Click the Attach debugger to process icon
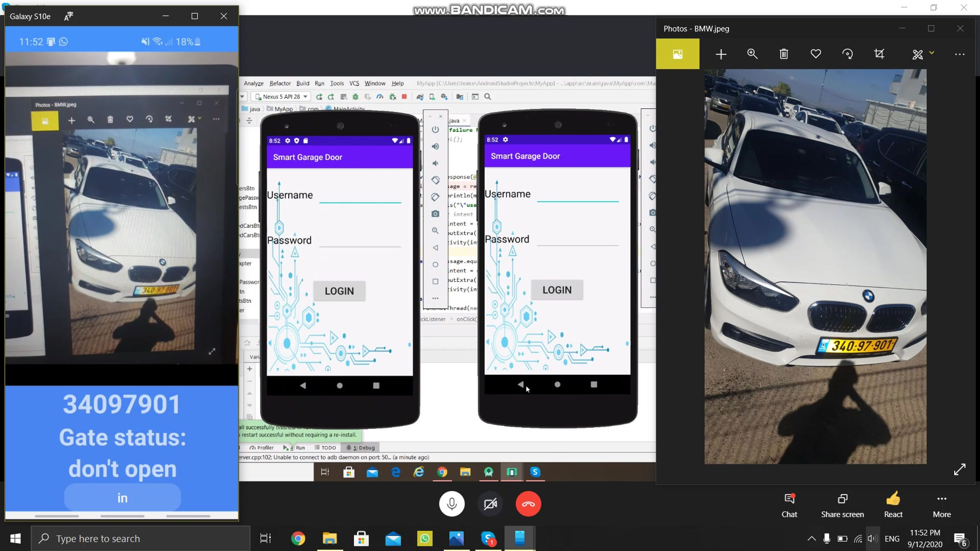 (392, 97)
